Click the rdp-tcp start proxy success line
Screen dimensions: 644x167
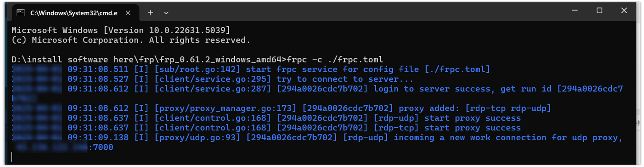(x=447, y=128)
